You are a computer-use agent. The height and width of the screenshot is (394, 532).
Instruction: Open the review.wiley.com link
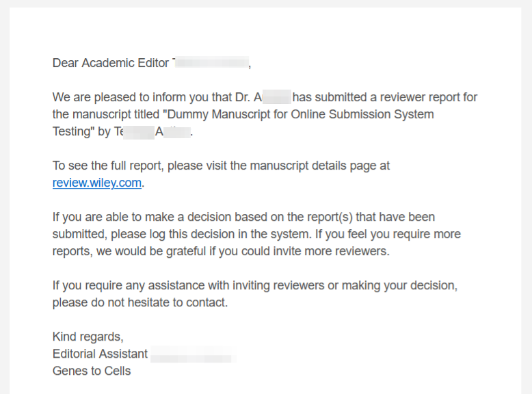(x=97, y=183)
